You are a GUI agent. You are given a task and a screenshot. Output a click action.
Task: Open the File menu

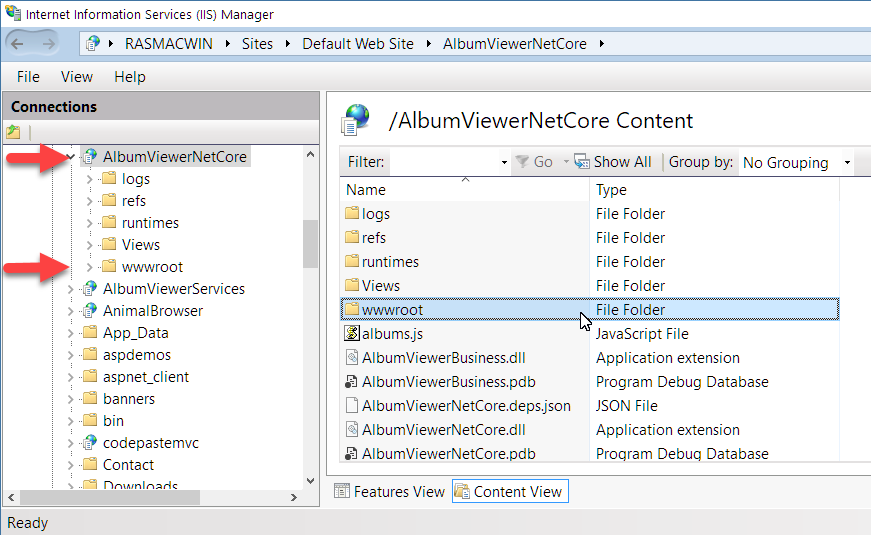point(28,77)
